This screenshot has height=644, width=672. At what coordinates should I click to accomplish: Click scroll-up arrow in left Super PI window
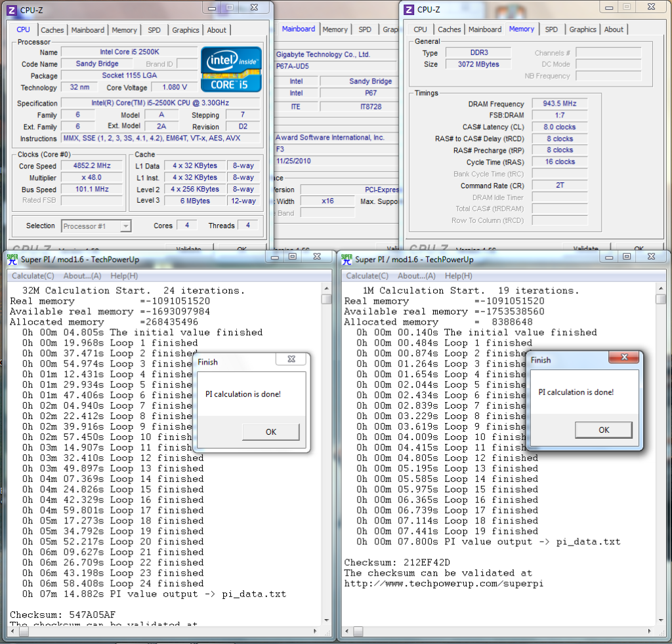[327, 289]
